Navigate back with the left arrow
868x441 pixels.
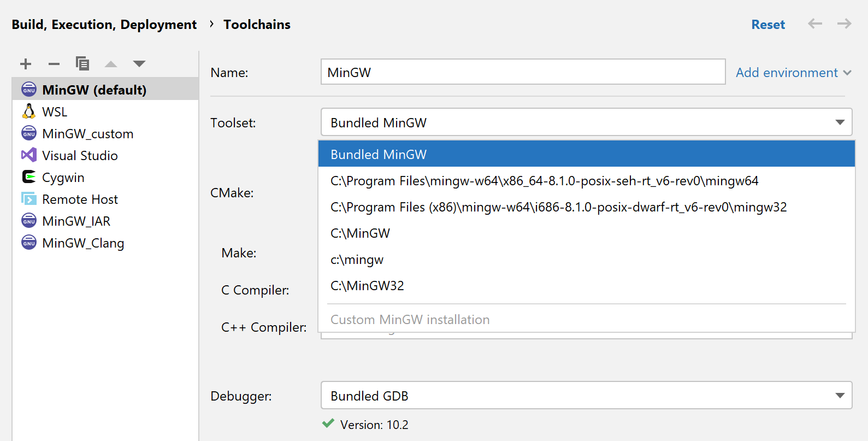[x=815, y=23]
